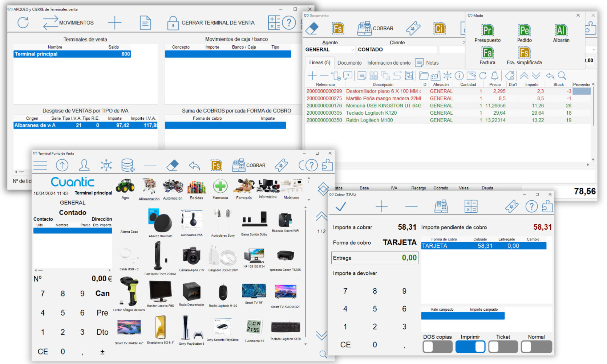Select Sony PlayStation 5 product

[x=191, y=330]
